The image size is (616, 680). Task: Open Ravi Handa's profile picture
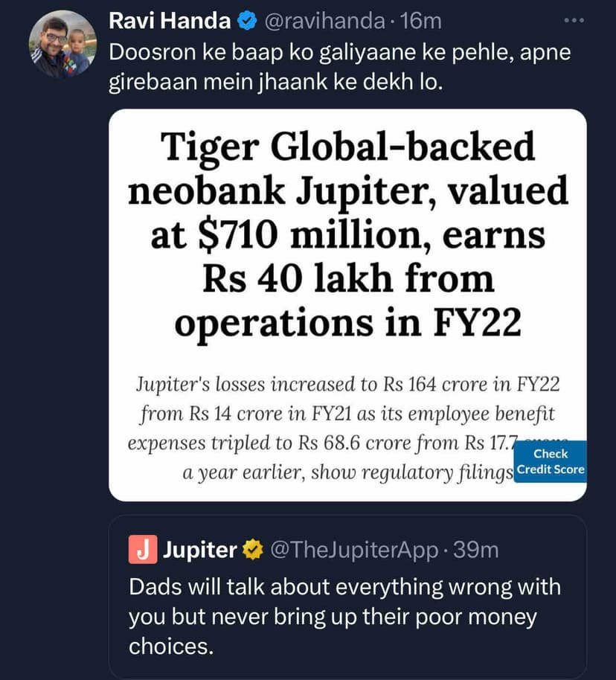coord(62,45)
